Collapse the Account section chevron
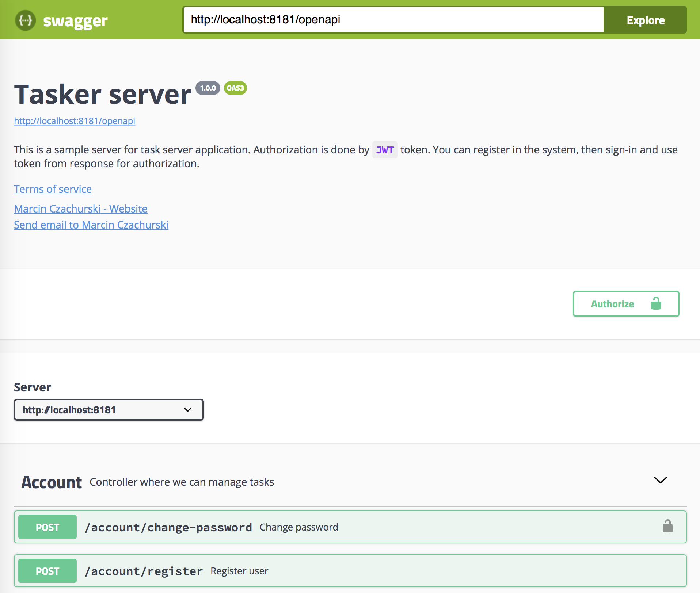Image resolution: width=700 pixels, height=593 pixels. pos(660,480)
